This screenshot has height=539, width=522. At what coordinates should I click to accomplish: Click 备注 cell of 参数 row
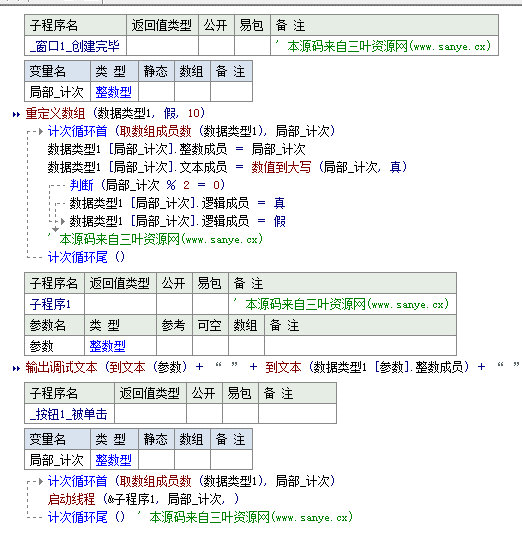(x=360, y=345)
